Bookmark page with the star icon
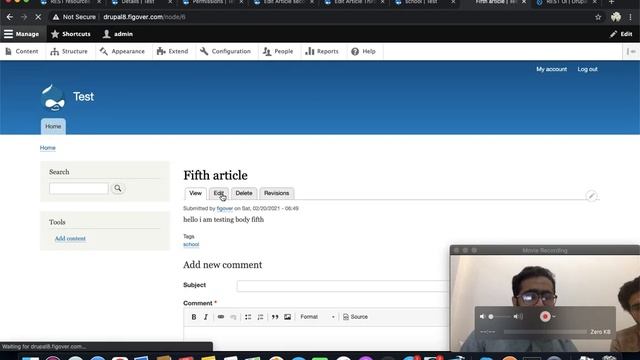The width and height of the screenshot is (640, 360). click(598, 17)
